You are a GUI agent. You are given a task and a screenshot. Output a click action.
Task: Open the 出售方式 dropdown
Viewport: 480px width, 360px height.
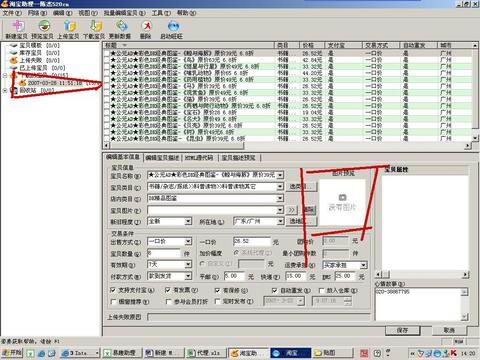pos(188,241)
